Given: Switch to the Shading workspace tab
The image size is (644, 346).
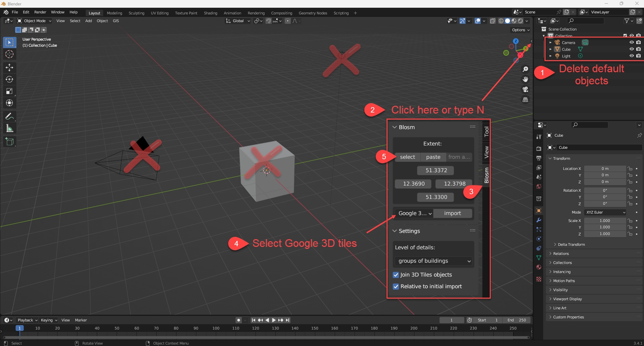Looking at the screenshot, I should (x=210, y=13).
